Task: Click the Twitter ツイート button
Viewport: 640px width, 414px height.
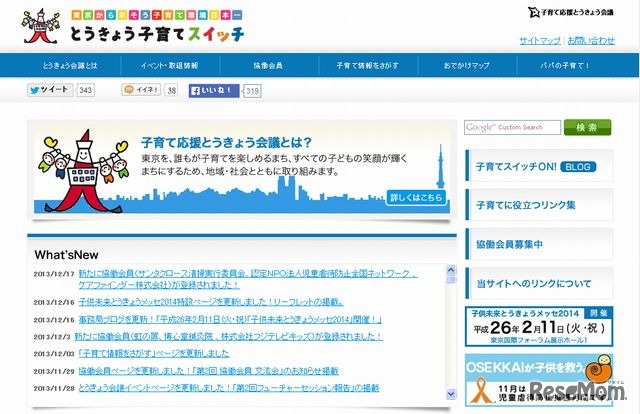Action: point(50,90)
